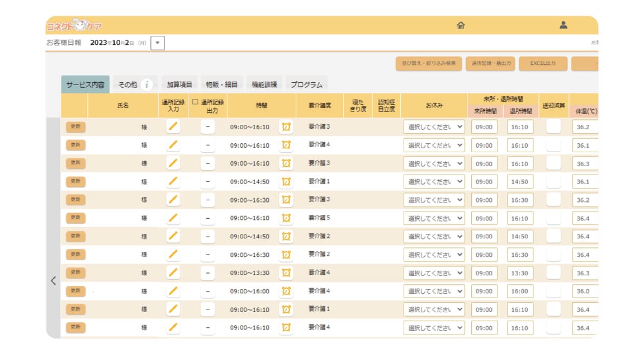This screenshot has height=357, width=644.
Task: Click the clock icon in the 09:00～16:00 row
Action: (286, 291)
